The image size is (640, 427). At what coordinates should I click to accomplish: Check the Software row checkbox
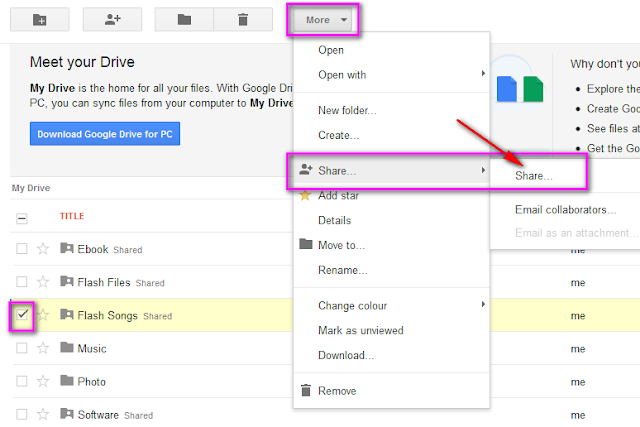22,414
